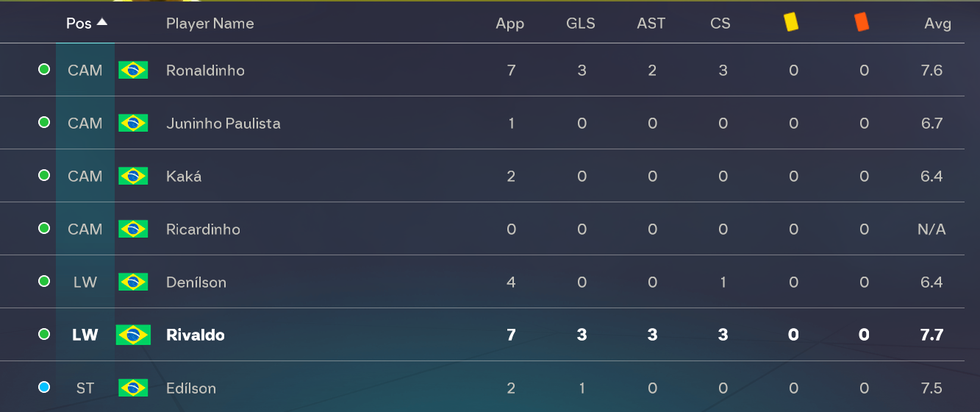980x412 pixels.
Task: Click the green status dot beside Denílson
Action: [x=44, y=282]
